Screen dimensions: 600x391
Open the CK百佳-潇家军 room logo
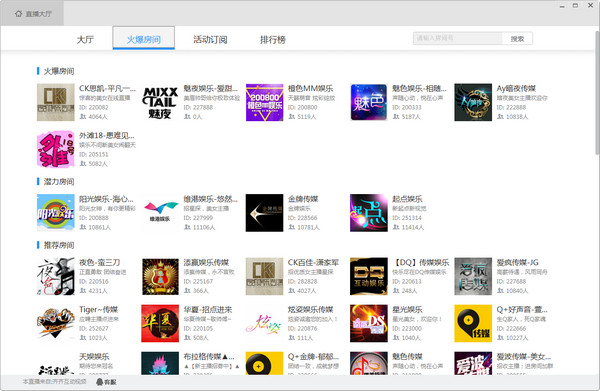click(264, 276)
